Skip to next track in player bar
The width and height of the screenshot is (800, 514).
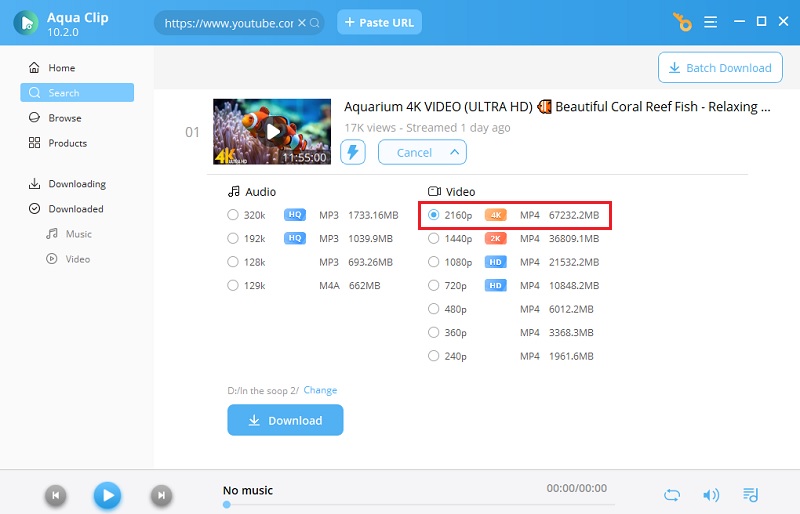pyautogui.click(x=161, y=495)
